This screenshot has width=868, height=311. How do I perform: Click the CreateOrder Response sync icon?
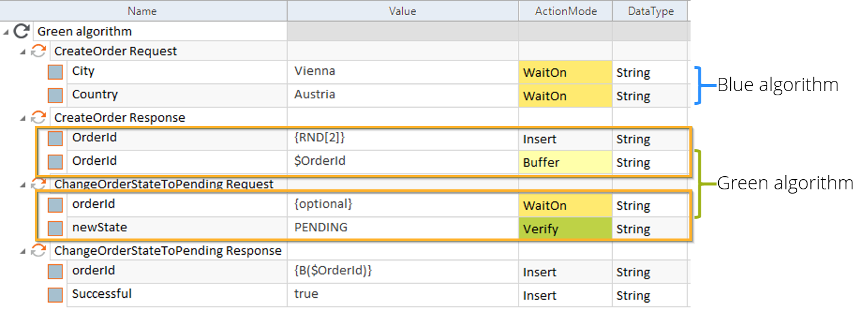tap(38, 117)
